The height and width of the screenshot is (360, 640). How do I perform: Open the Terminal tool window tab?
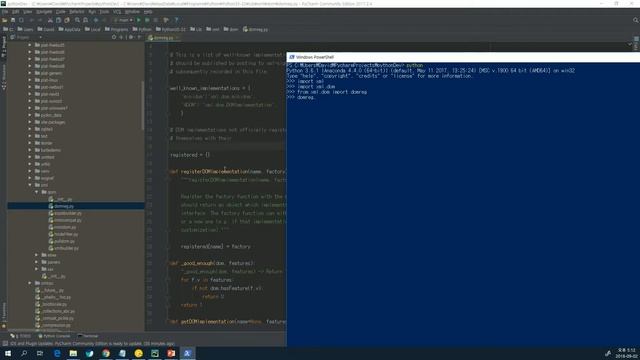coord(88,336)
